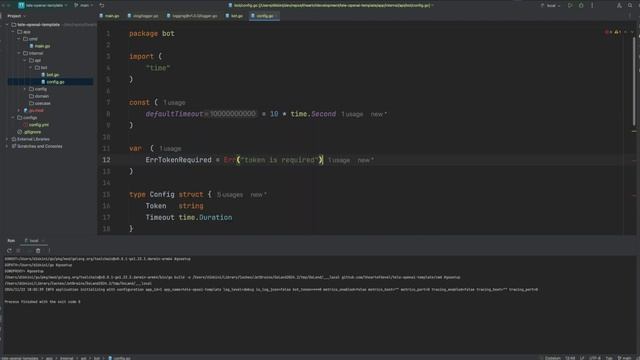Screen dimensions: 640x360
Task: Go to next highlighted problem arrow
Action: pyautogui.click(x=632, y=32)
